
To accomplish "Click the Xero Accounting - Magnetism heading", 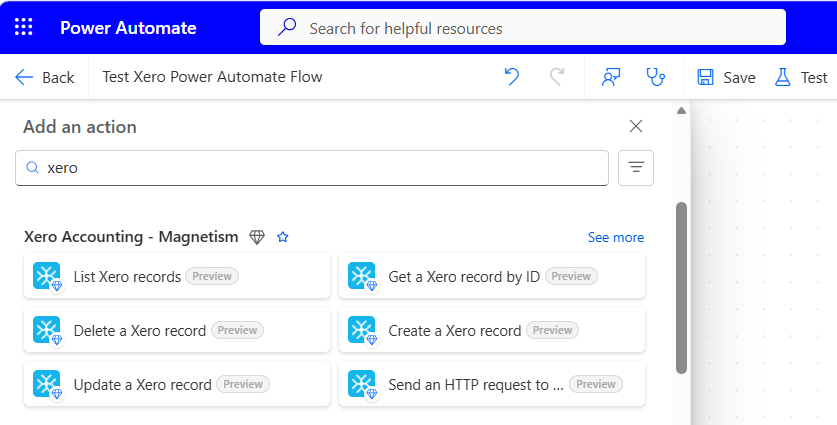I will (x=131, y=237).
